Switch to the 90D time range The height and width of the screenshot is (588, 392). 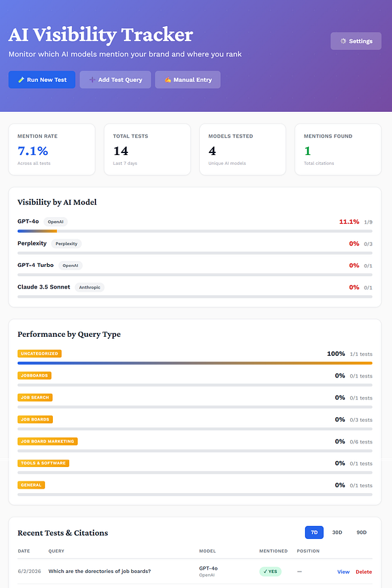click(x=361, y=532)
